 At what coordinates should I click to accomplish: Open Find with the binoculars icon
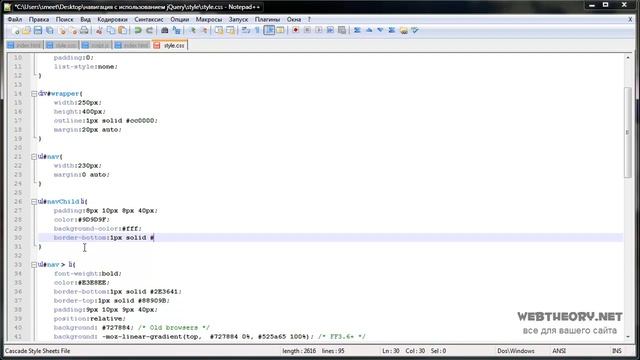[x=164, y=31]
